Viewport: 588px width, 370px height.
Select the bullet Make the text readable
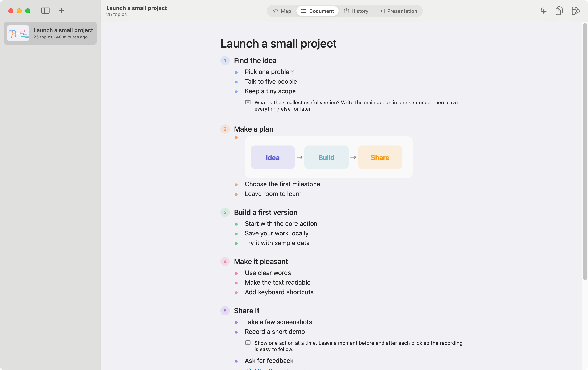278,283
